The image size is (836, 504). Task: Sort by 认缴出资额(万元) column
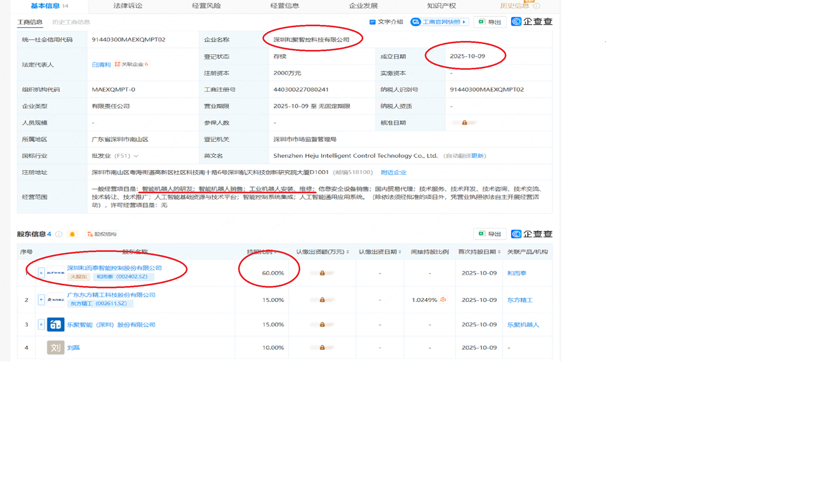coord(348,252)
